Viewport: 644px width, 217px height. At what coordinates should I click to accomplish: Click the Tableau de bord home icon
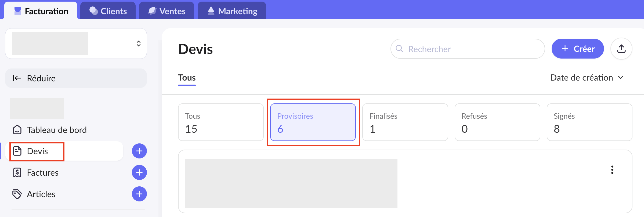tap(17, 130)
